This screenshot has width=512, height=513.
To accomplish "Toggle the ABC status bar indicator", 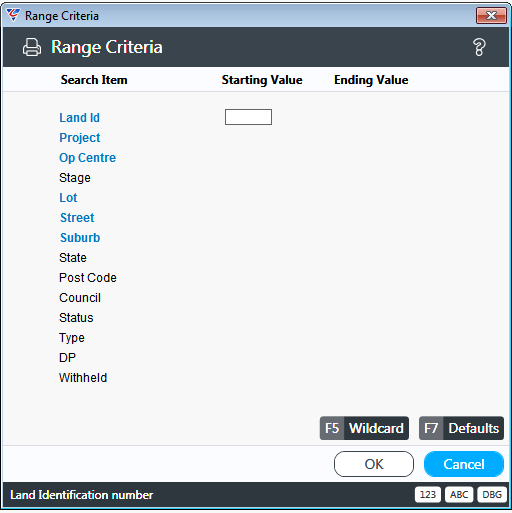I will [459, 495].
